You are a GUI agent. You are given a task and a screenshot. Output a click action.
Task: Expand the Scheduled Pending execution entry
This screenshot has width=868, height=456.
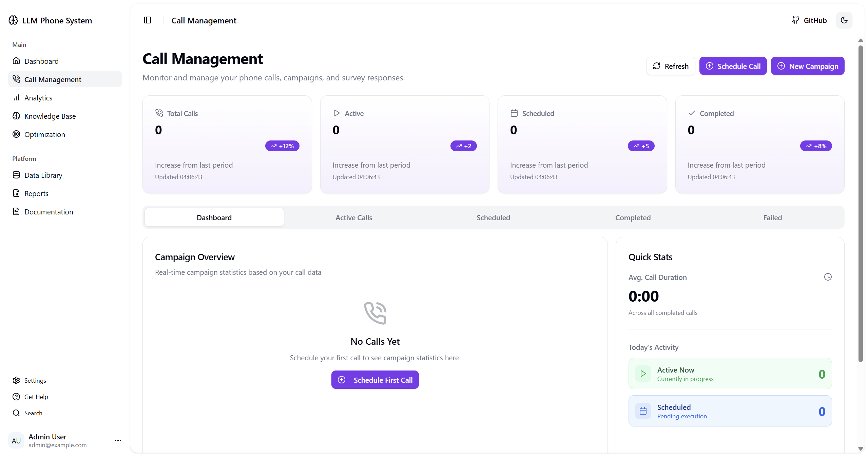coord(729,411)
